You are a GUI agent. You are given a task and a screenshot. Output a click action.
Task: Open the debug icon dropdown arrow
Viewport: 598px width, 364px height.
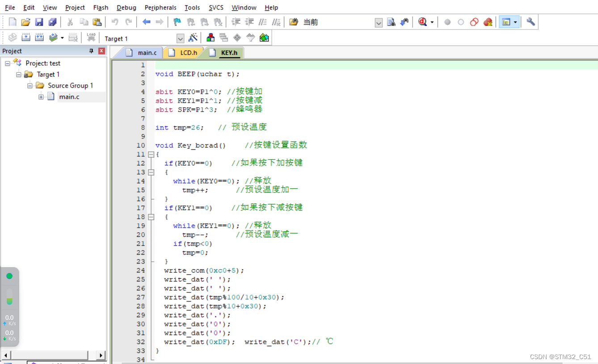[x=432, y=22]
